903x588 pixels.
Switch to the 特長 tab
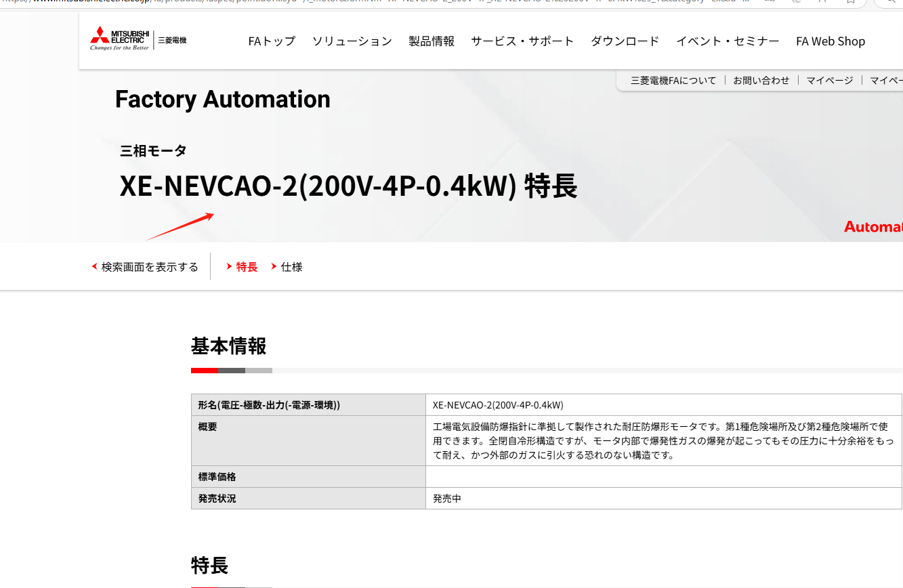coord(247,266)
